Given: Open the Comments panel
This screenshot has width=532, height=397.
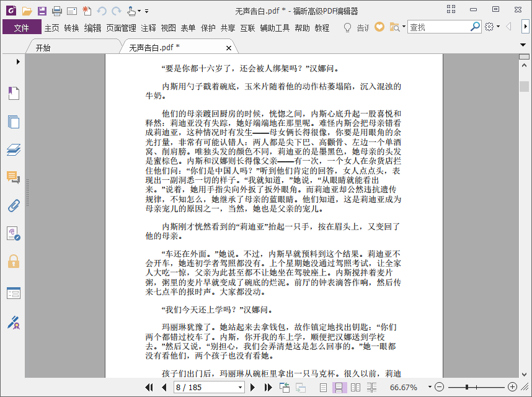Looking at the screenshot, I should [x=14, y=177].
